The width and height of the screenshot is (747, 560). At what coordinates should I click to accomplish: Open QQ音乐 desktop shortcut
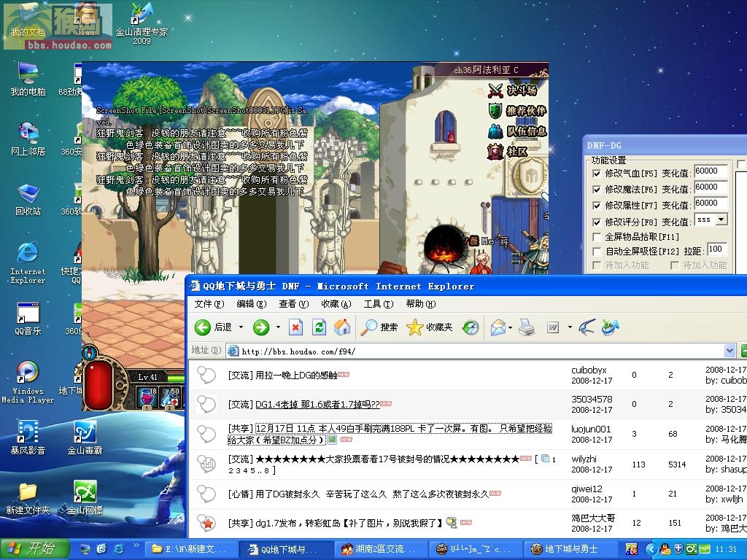[x=28, y=319]
